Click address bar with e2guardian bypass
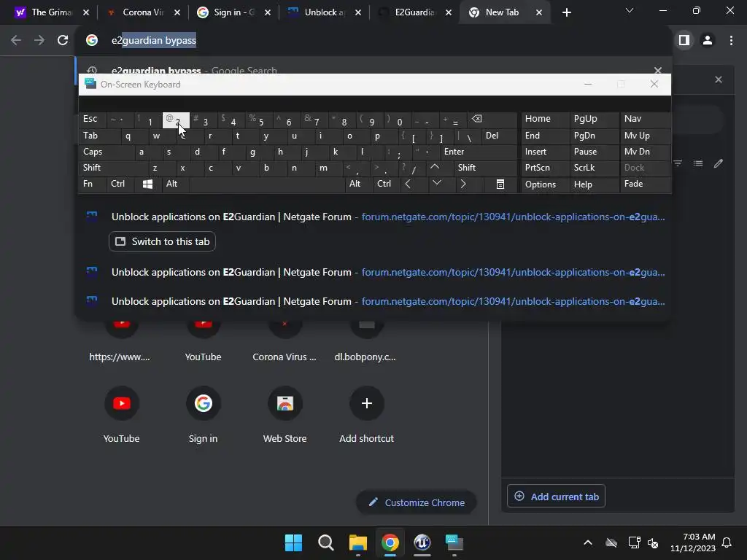Image resolution: width=747 pixels, height=560 pixels. (x=374, y=41)
